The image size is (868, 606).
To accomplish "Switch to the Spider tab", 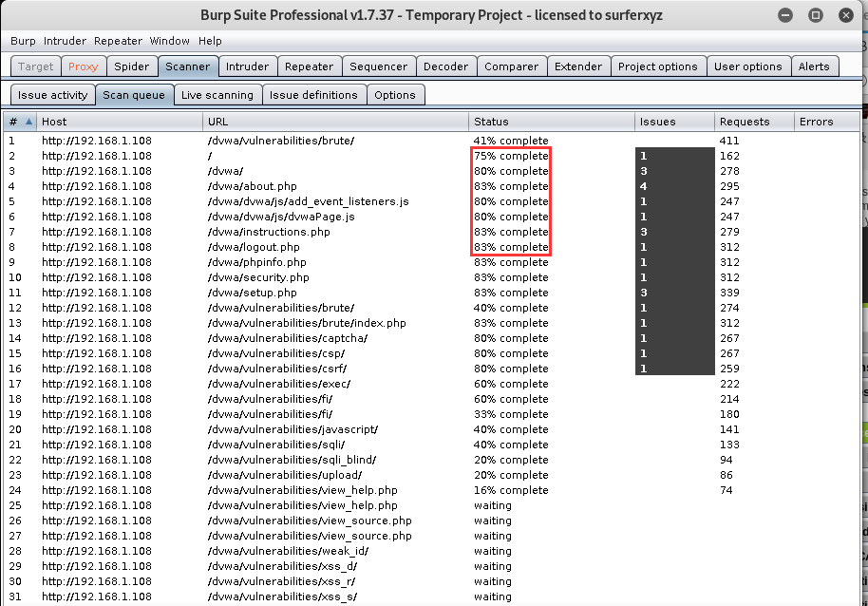I will point(132,66).
